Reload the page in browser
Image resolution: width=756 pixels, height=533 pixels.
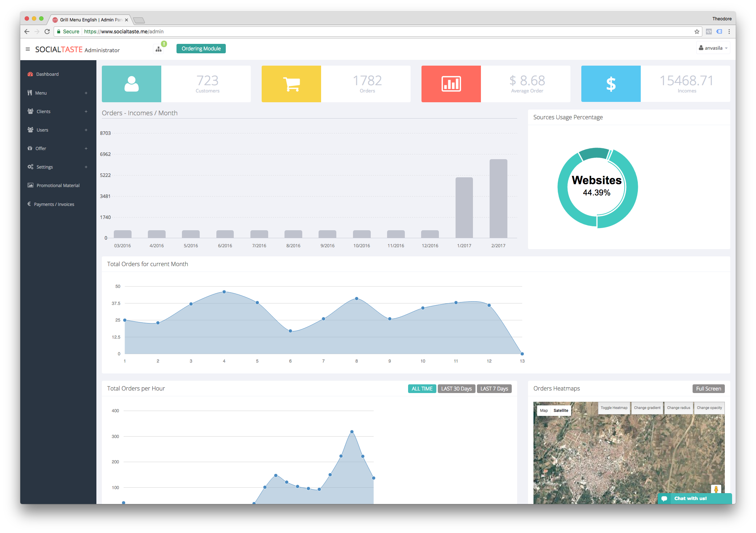[x=47, y=32]
